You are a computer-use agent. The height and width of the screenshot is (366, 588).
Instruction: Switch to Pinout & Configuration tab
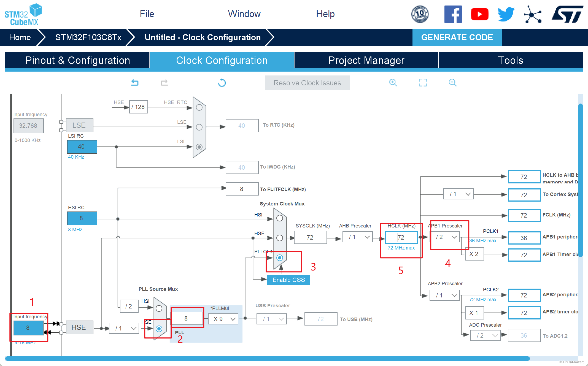coord(77,60)
